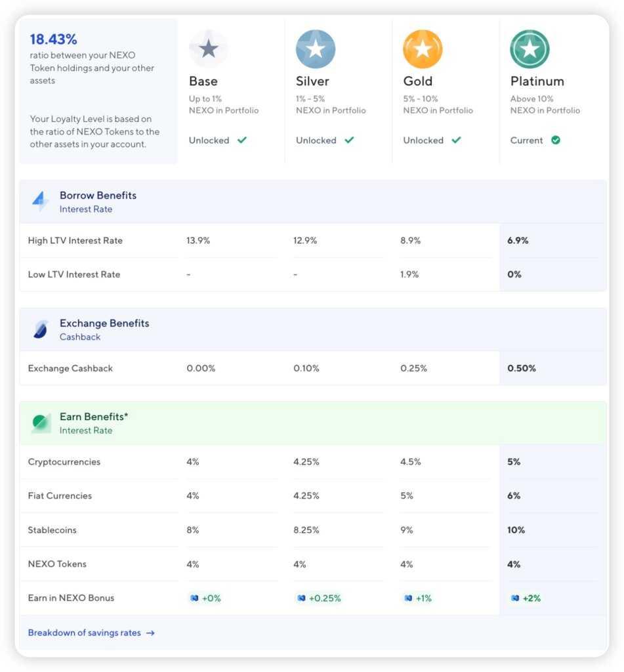Screen dimensions: 624x672
Task: Select the Platinum loyalty level badge
Action: coord(529,48)
